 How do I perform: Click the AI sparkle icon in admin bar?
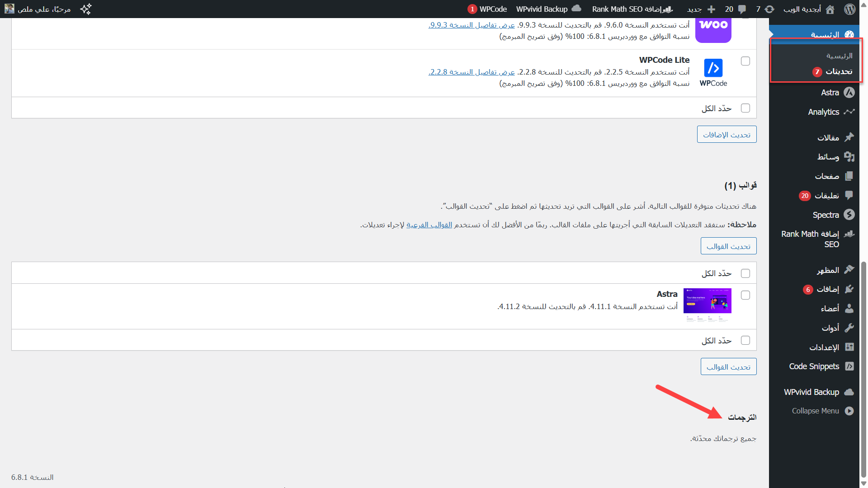[x=85, y=9]
